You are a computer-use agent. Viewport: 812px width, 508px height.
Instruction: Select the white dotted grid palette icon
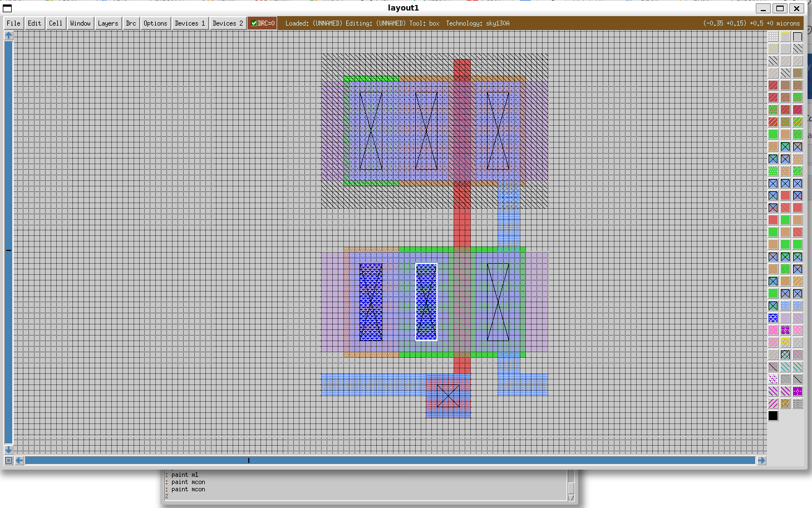tap(773, 37)
